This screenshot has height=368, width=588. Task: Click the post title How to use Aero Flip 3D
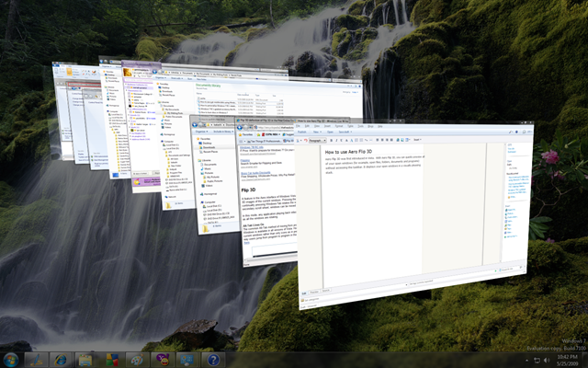[348, 152]
